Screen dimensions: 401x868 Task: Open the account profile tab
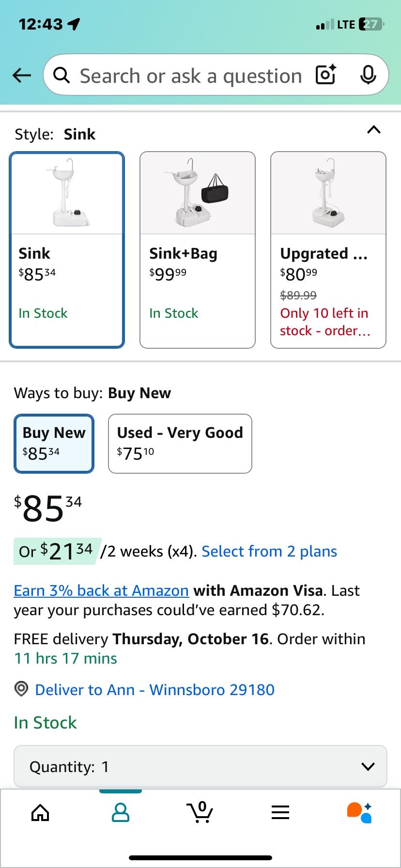pos(120,812)
